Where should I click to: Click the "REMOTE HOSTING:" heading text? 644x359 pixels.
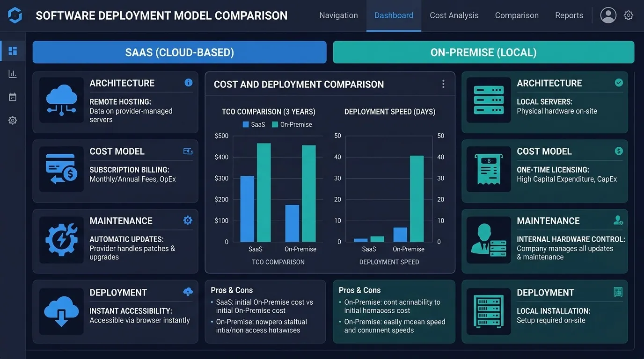(120, 101)
